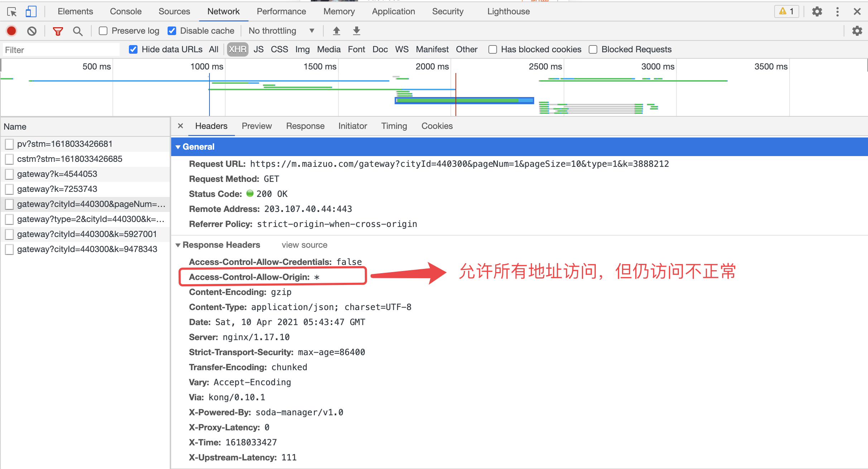Open the network search magnifier
Screen dimensions: 868x469
pyautogui.click(x=78, y=31)
